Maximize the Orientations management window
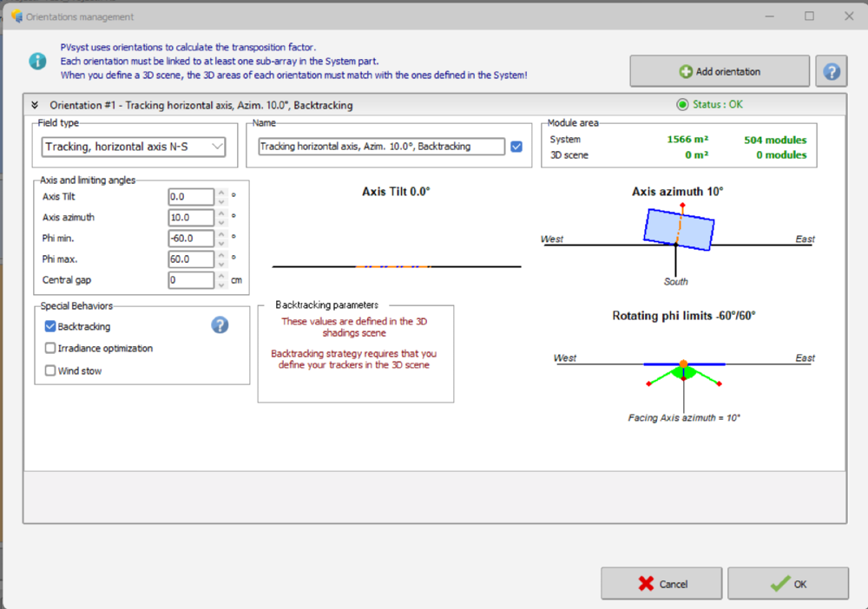 pyautogui.click(x=809, y=16)
